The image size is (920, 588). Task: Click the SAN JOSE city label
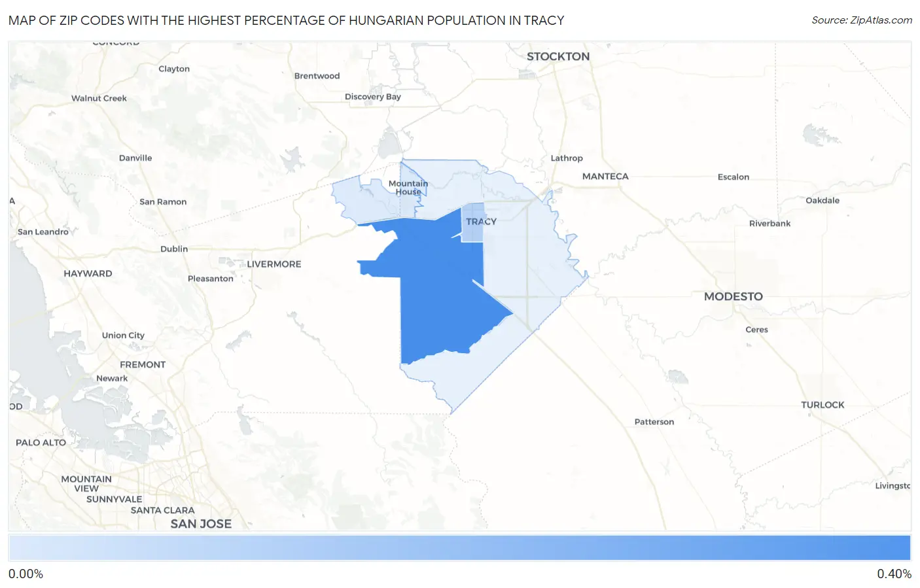click(201, 524)
